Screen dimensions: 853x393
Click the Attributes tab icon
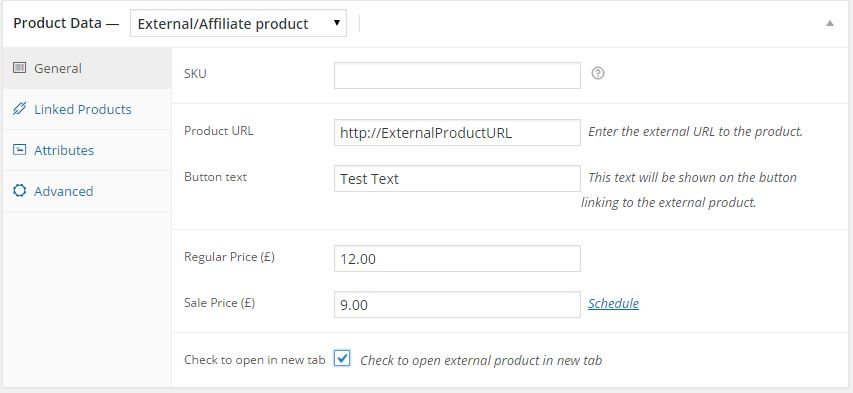tap(20, 150)
